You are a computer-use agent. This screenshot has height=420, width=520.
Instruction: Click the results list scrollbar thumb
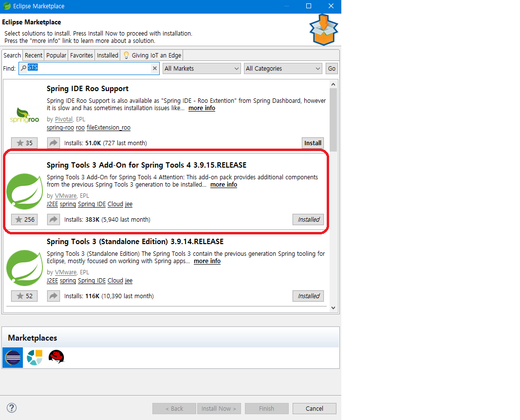click(334, 120)
